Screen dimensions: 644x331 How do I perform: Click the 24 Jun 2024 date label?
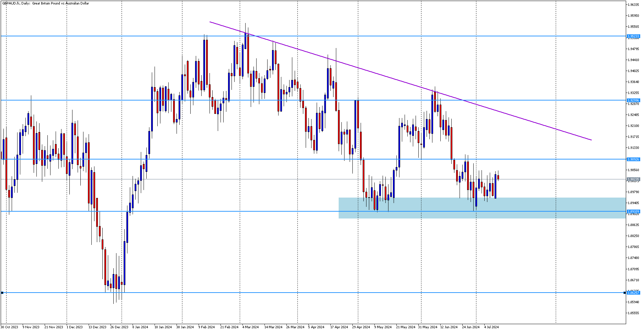[471, 327]
